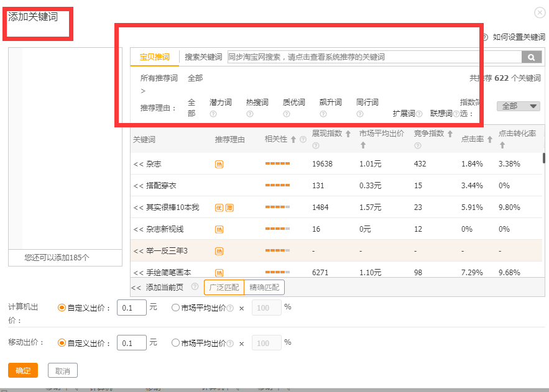The width and height of the screenshot is (549, 392).
Task: Switch to 精确匹配 match mode
Action: (264, 287)
